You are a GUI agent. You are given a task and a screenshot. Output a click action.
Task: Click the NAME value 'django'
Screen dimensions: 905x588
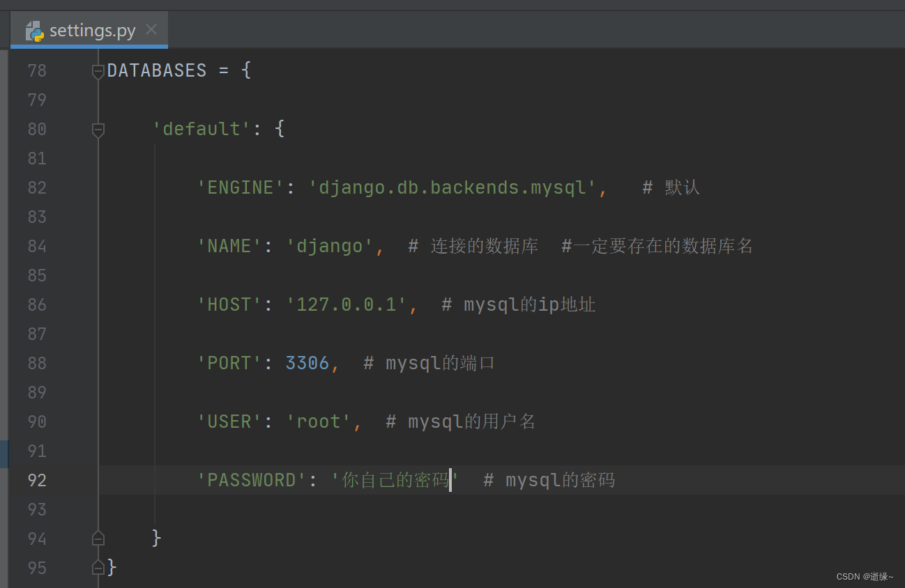(x=331, y=245)
